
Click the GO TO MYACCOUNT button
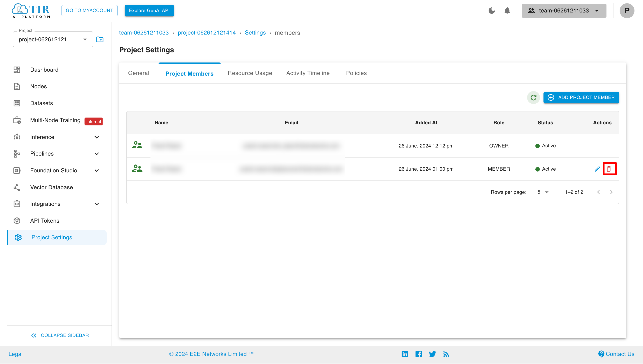point(89,10)
